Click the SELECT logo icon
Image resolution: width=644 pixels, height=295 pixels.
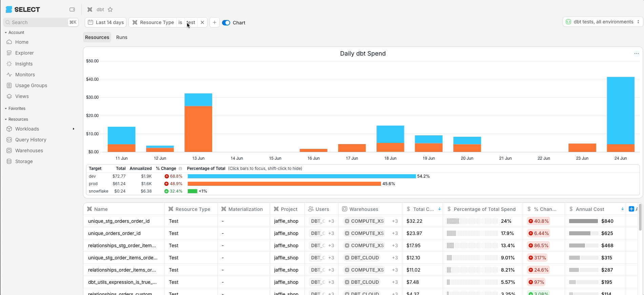point(9,9)
